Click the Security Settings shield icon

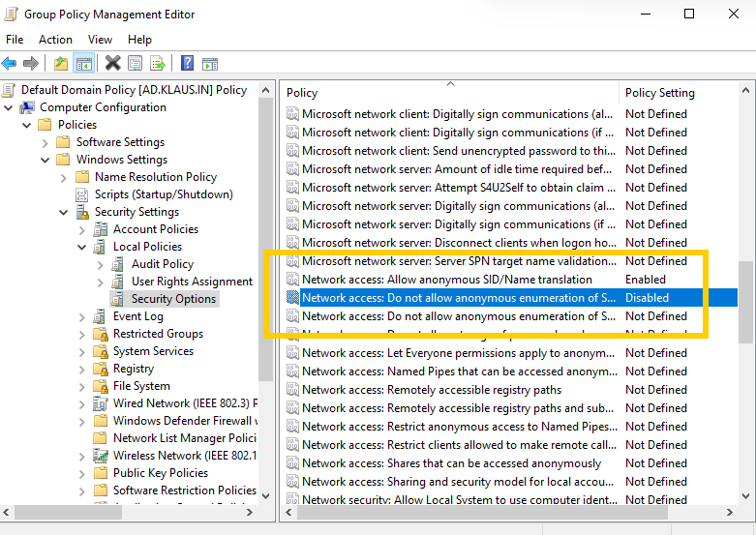83,212
